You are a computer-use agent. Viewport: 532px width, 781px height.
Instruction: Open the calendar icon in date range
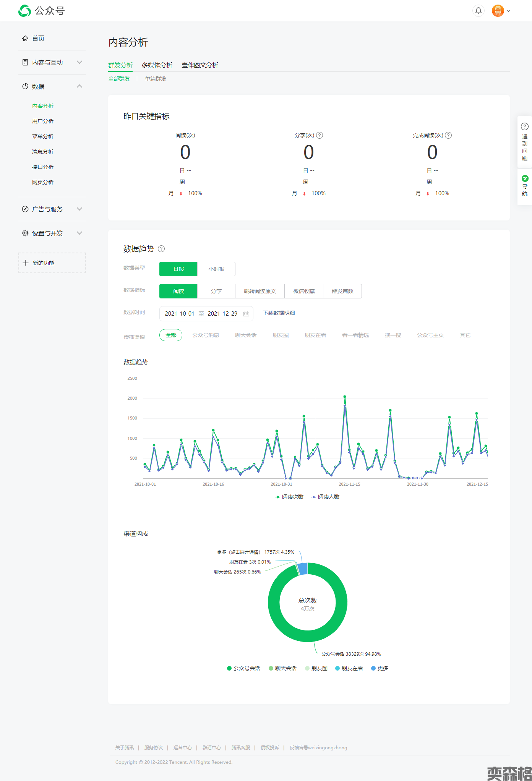246,314
